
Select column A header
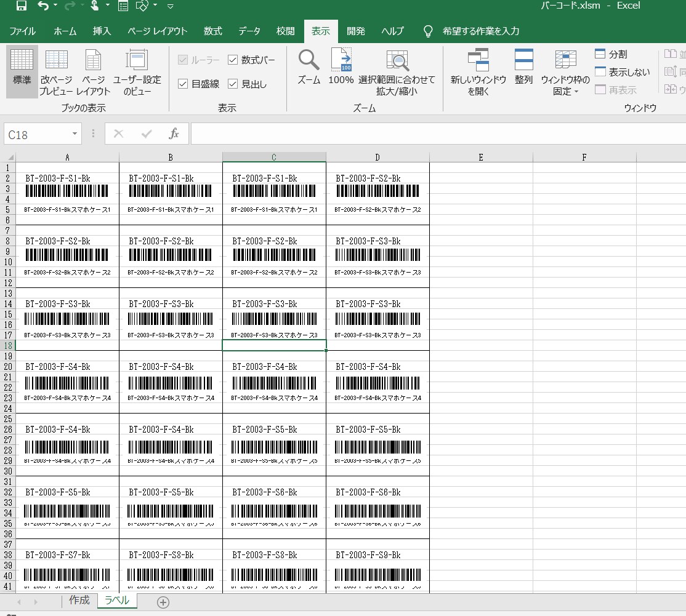coord(67,157)
